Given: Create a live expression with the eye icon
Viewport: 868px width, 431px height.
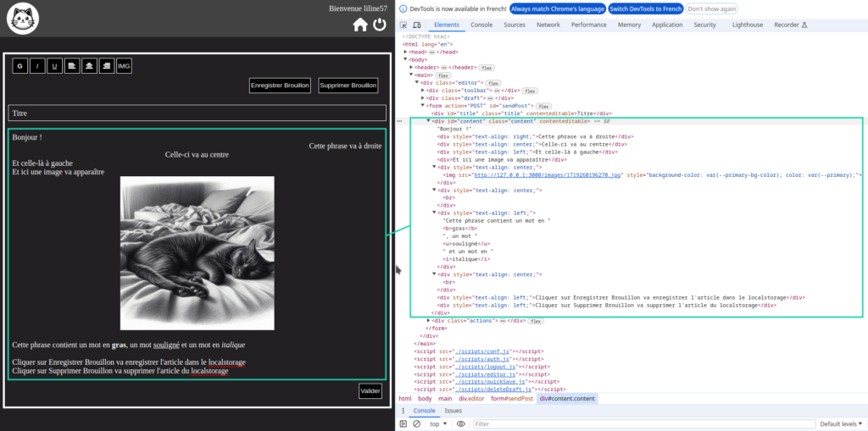Looking at the screenshot, I should pyautogui.click(x=460, y=424).
